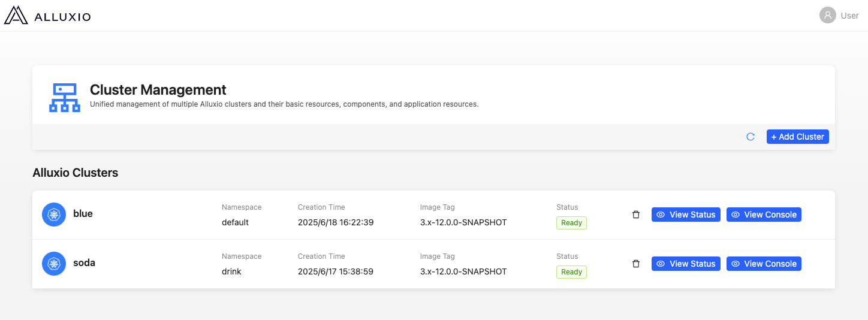
Task: Select the blue cluster name
Action: [83, 213]
